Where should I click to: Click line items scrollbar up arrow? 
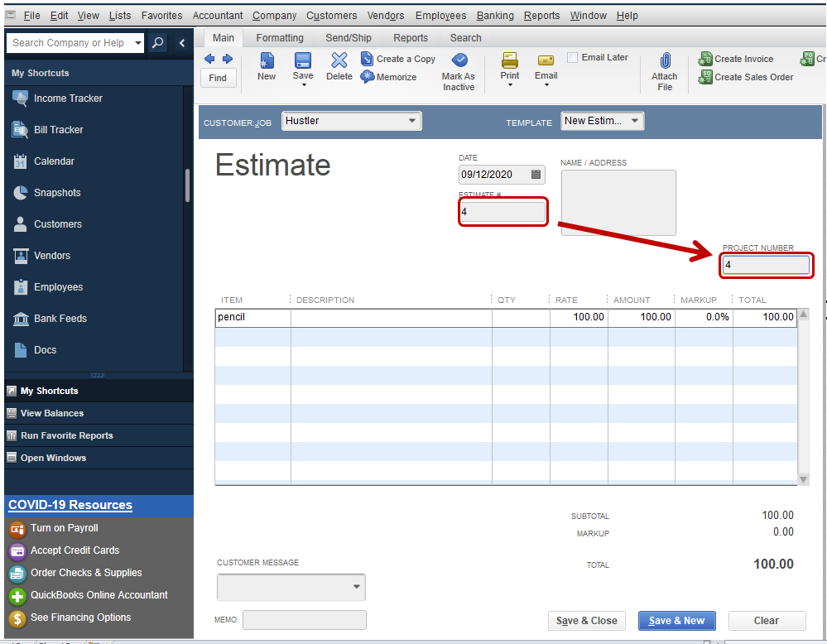coord(803,315)
